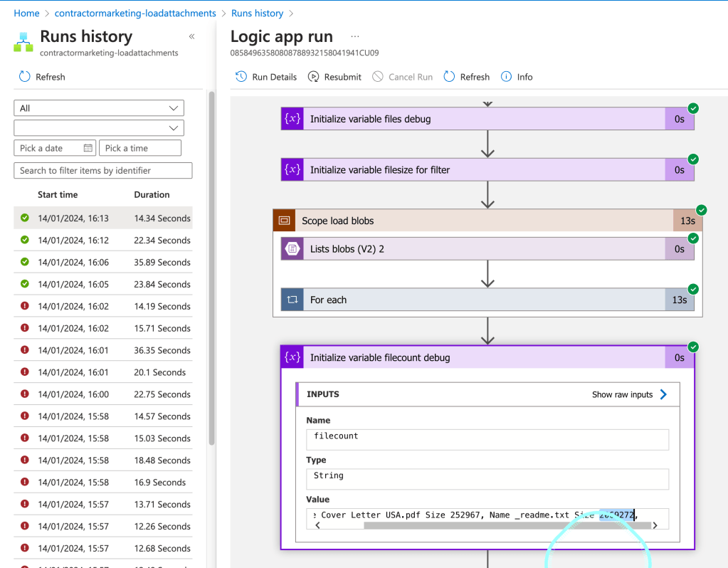Select the run at 14/01/2024, 16:05

[103, 284]
